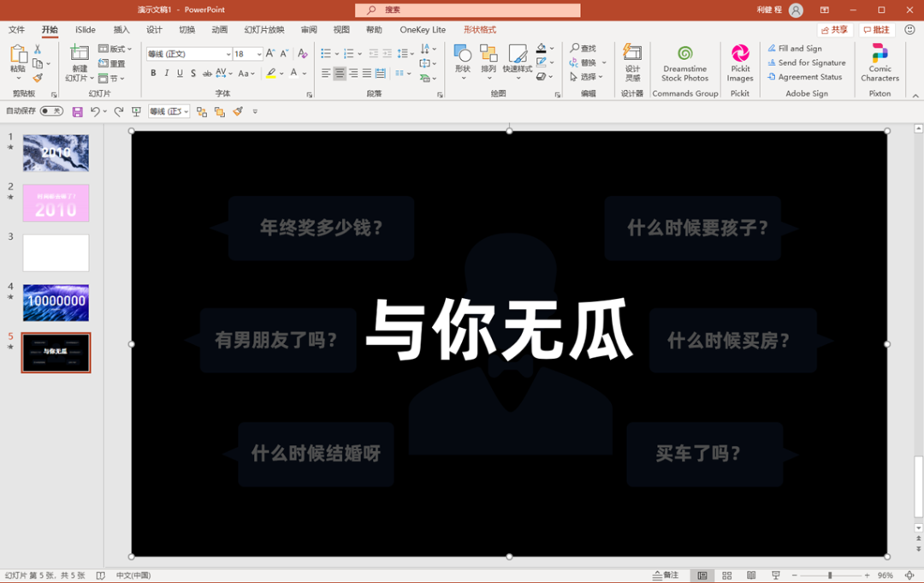Collapse the ribbon with the chevron
Screen dimensions: 924x583
(x=915, y=96)
